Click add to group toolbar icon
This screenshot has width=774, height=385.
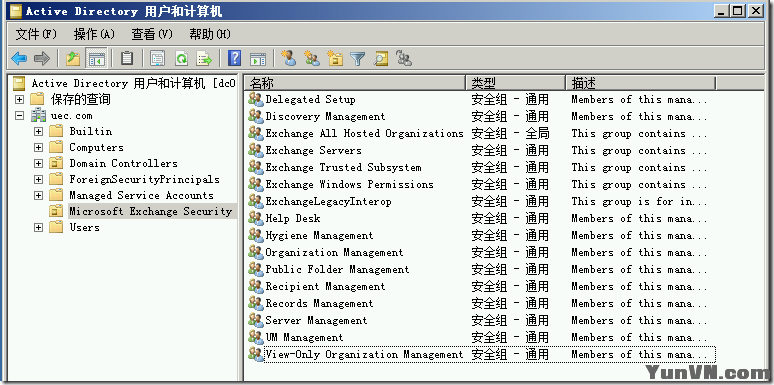coord(404,59)
